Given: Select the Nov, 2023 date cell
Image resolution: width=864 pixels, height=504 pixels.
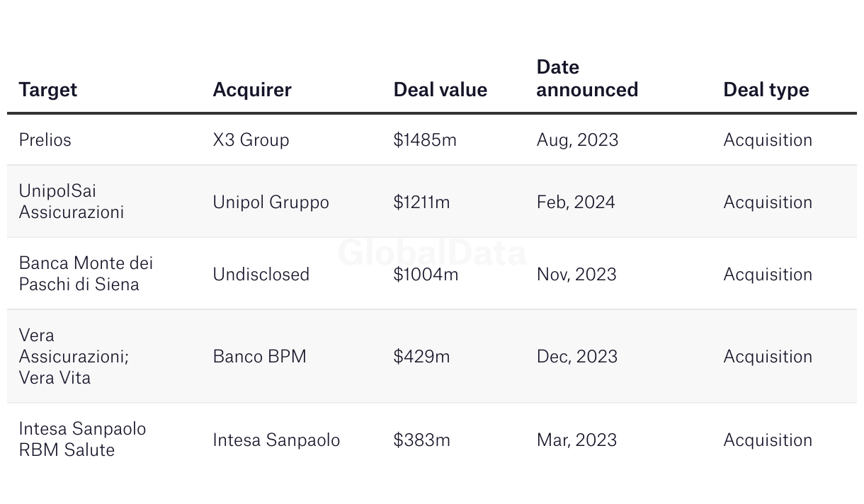Looking at the screenshot, I should (576, 275).
